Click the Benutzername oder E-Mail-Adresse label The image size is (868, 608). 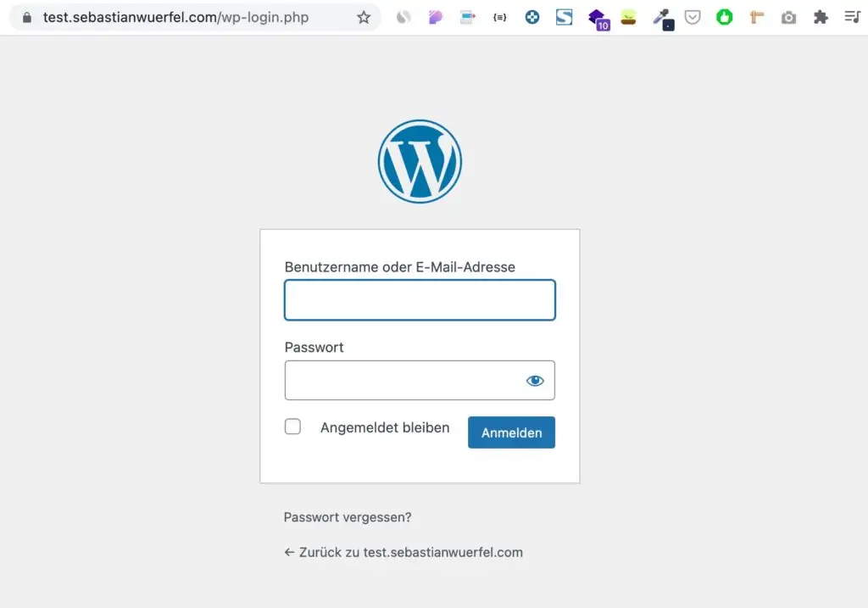coord(400,267)
